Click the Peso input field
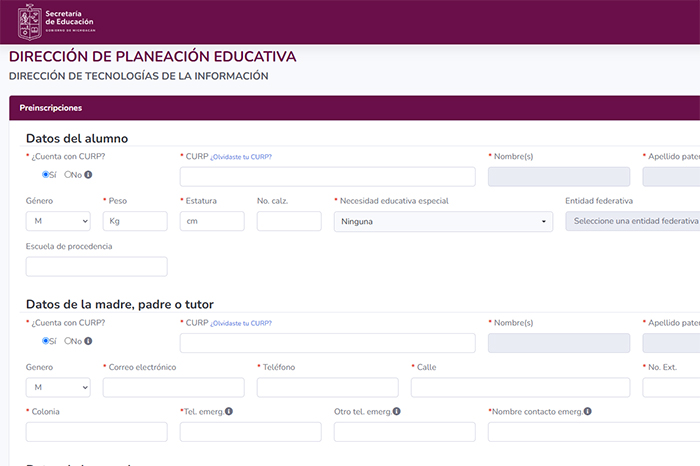 pyautogui.click(x=134, y=221)
